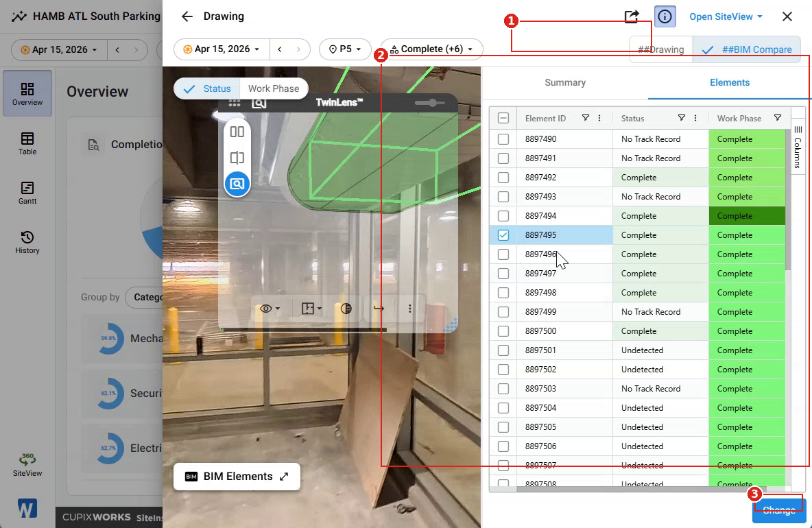This screenshot has width=812, height=528.
Task: Open the floor plan layout dropdown
Action: [x=311, y=309]
